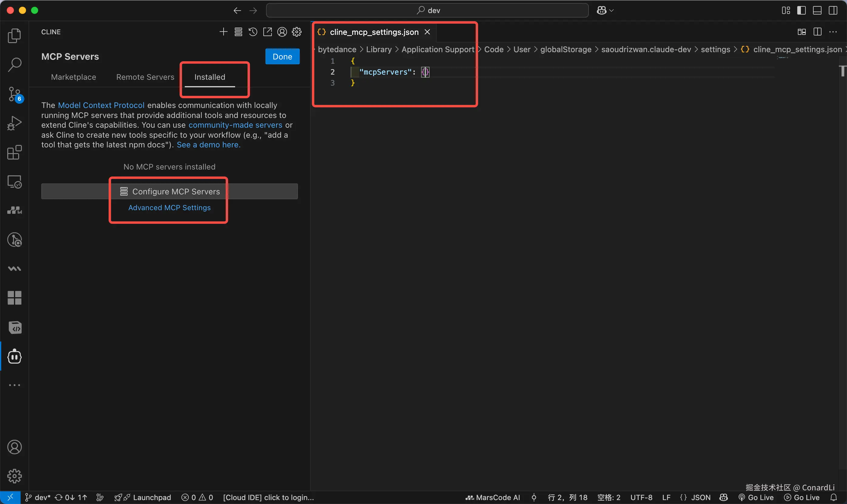Switch to the Marketplace tab

73,77
